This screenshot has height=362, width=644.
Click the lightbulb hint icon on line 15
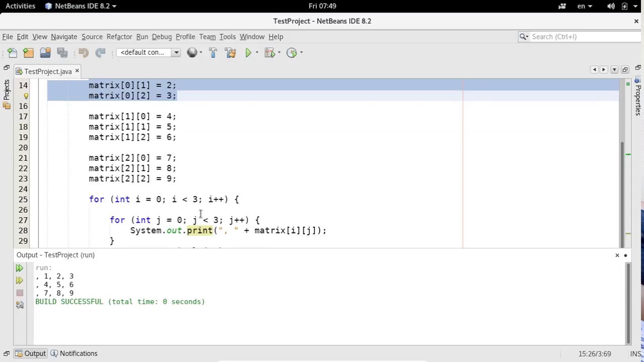[x=26, y=96]
